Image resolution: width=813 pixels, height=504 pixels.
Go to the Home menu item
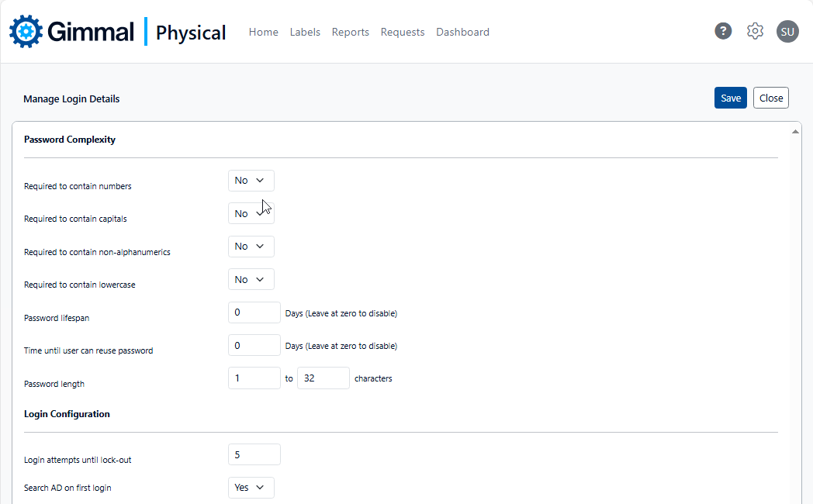(x=264, y=32)
